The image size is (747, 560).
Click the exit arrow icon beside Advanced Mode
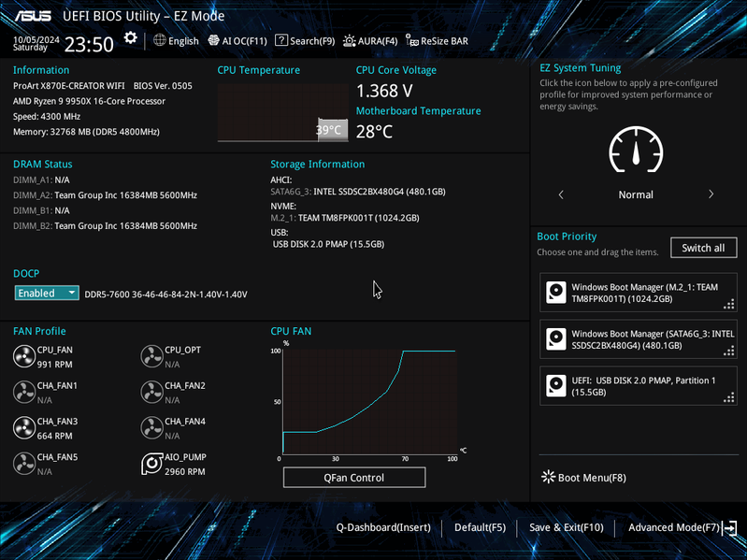[x=730, y=527]
